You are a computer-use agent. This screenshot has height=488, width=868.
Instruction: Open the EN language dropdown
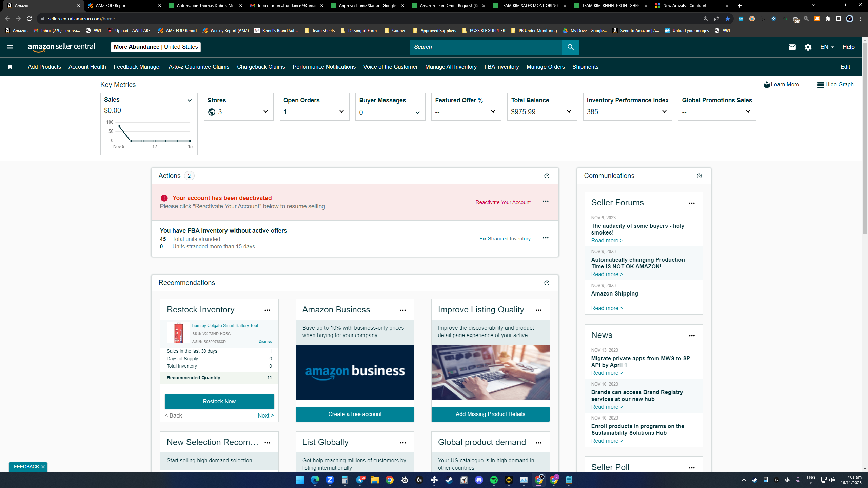[827, 47]
